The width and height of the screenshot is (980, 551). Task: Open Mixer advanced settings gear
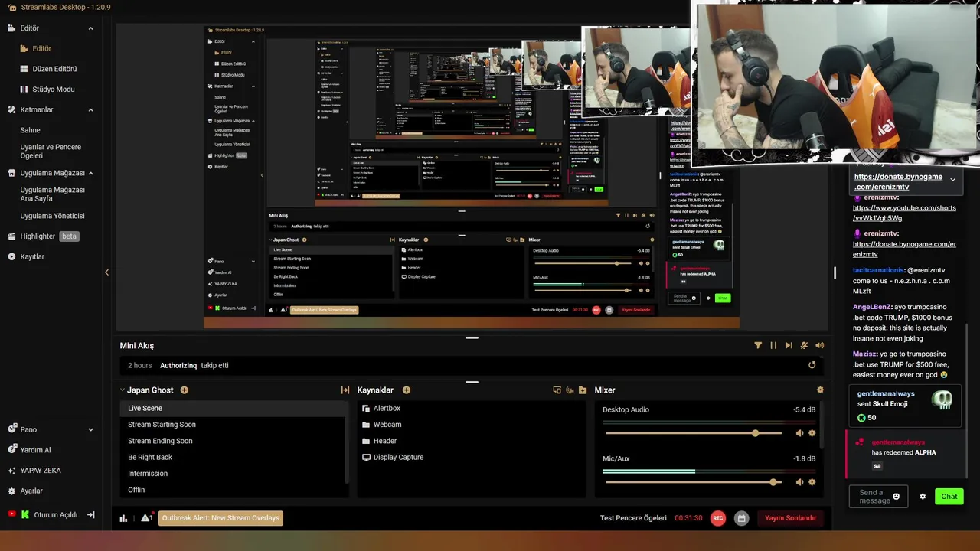coord(820,390)
